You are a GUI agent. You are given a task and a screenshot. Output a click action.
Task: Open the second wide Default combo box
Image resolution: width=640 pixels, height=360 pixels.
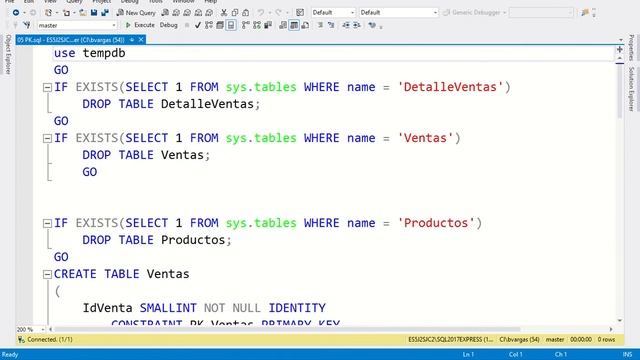(435, 13)
